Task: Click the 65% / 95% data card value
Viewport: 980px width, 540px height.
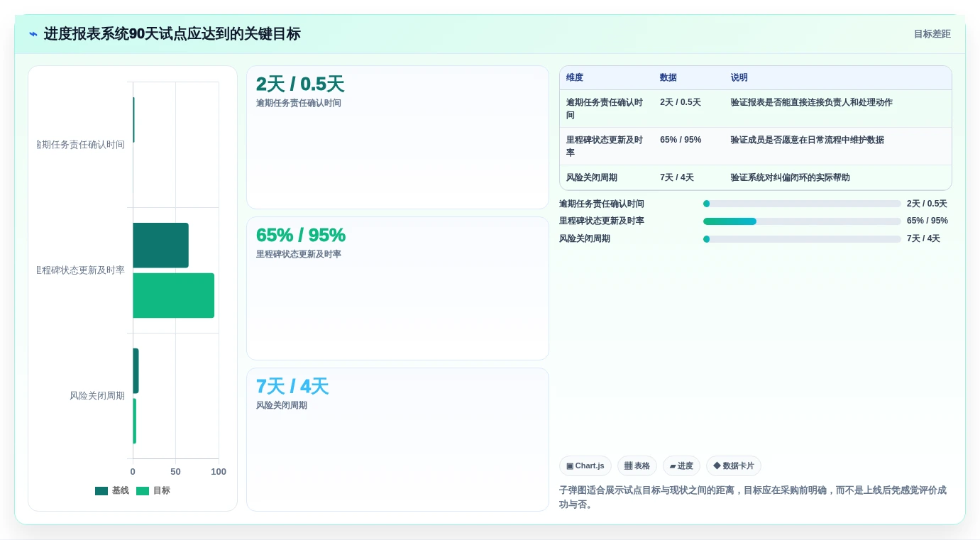Action: (x=301, y=236)
